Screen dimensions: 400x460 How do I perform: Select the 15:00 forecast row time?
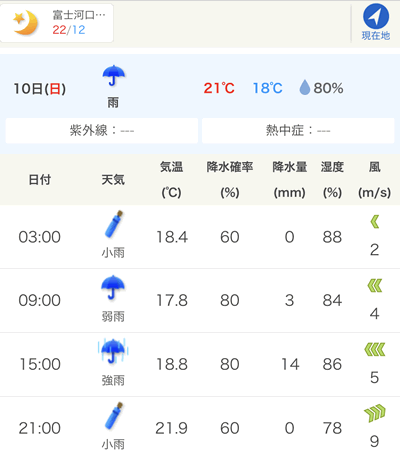[40, 364]
